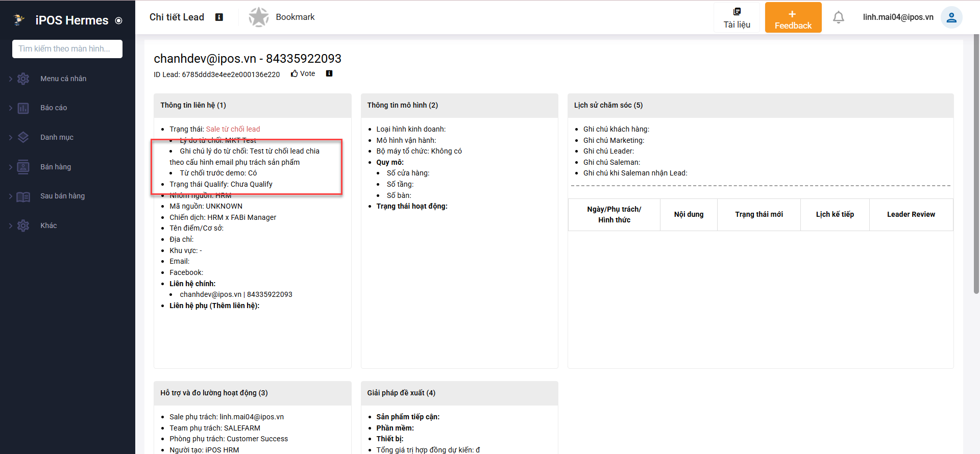Viewport: 980px width, 454px height.
Task: Click the orange Feedback button
Action: 793,17
